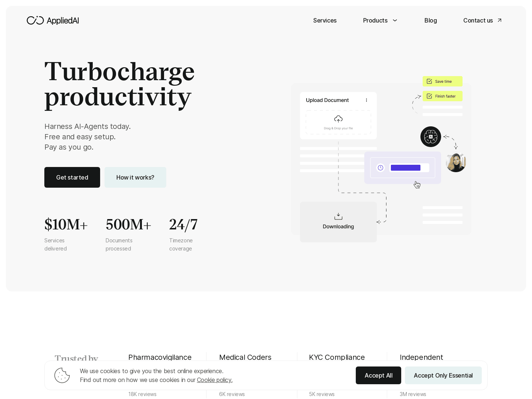Click the download tray icon

click(338, 216)
